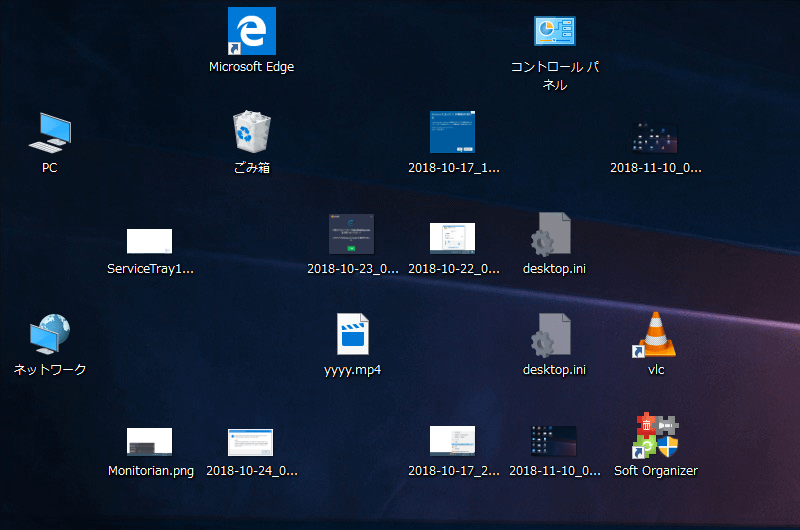Select the Monitorian.png image thumbnail
This screenshot has height=530, width=800.
tap(149, 442)
